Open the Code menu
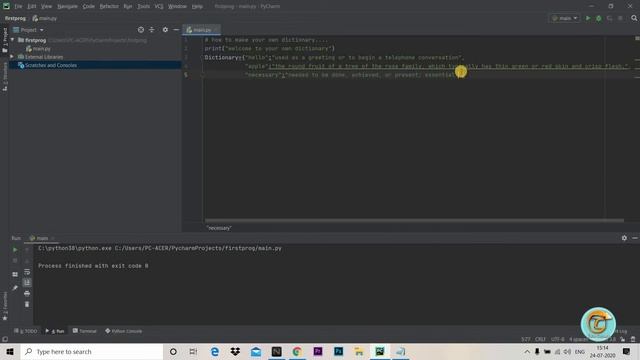 point(89,7)
